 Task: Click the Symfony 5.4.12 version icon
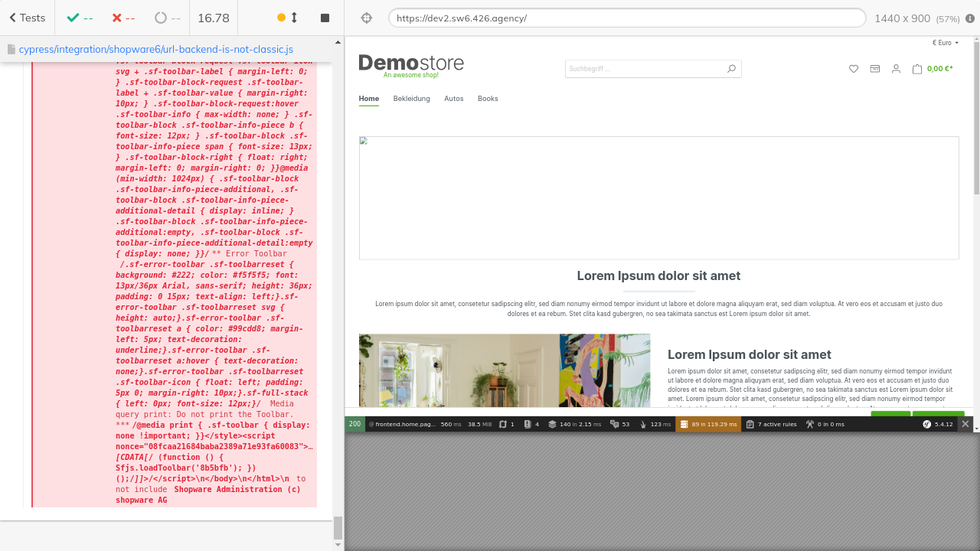coord(938,424)
